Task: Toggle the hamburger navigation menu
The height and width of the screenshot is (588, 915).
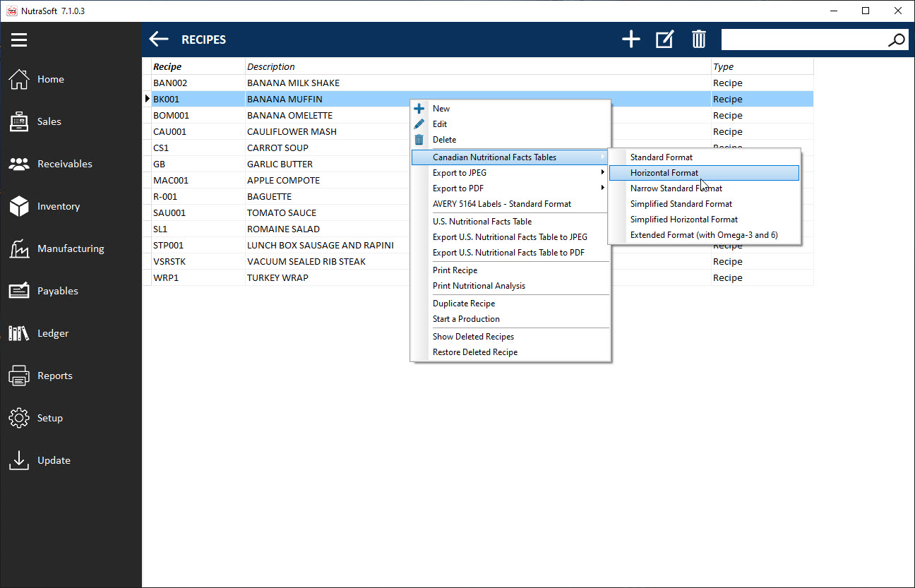Action: [x=19, y=40]
